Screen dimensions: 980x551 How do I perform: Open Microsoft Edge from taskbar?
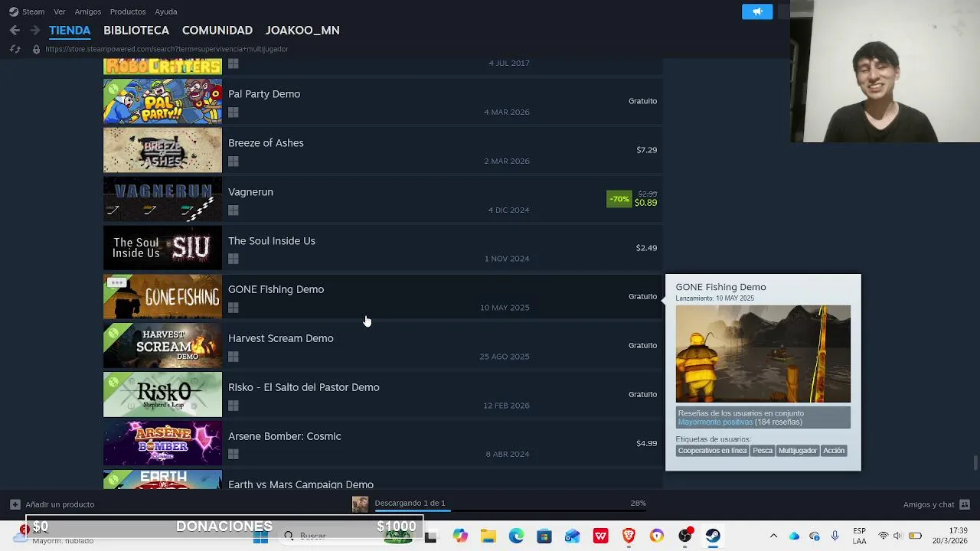(516, 536)
